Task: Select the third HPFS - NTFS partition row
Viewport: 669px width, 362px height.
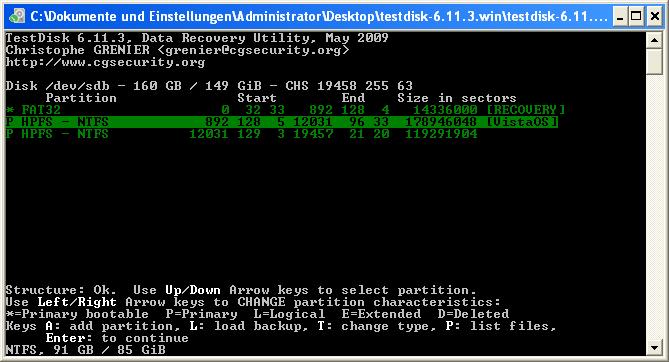Action: click(241, 134)
